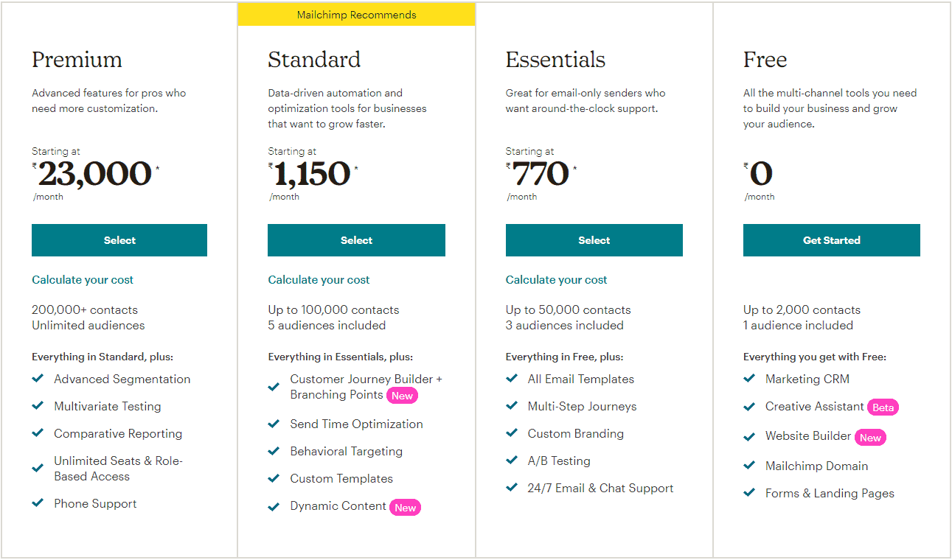Click the checkmark next to Phone Support
This screenshot has width=952, height=560.
pyautogui.click(x=38, y=503)
